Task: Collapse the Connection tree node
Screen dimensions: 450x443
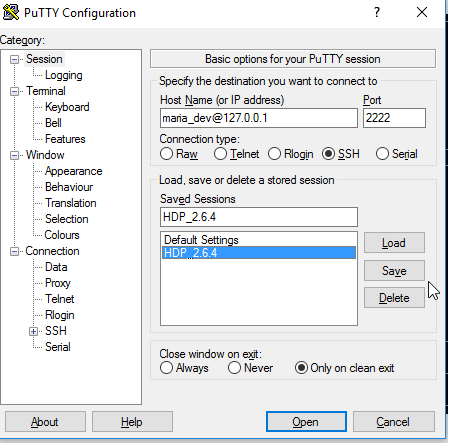Action: pos(14,251)
